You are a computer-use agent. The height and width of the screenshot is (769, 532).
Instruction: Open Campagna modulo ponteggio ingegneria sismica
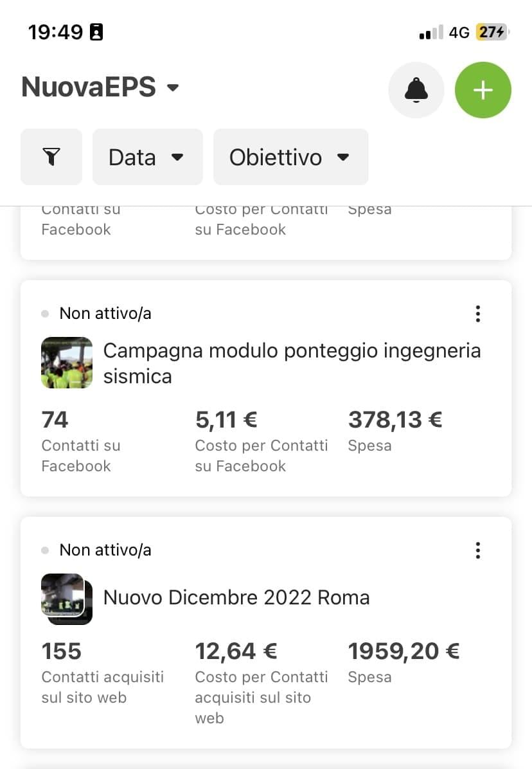[x=292, y=363]
